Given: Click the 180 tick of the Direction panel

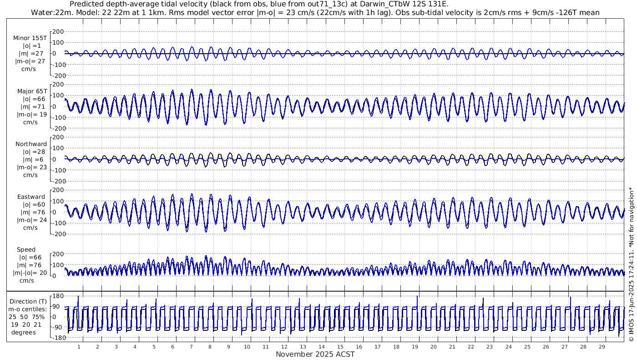Looking at the screenshot, I should 57,296.
